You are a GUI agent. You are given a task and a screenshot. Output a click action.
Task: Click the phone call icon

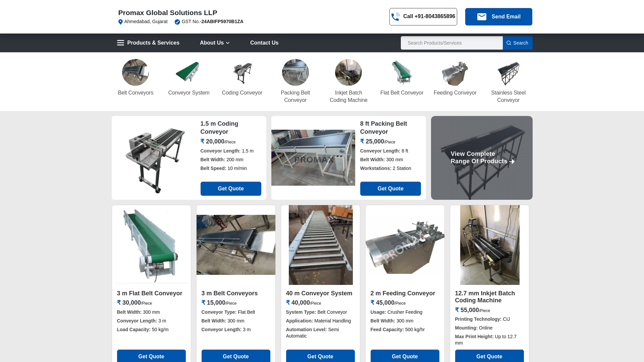pos(395,17)
